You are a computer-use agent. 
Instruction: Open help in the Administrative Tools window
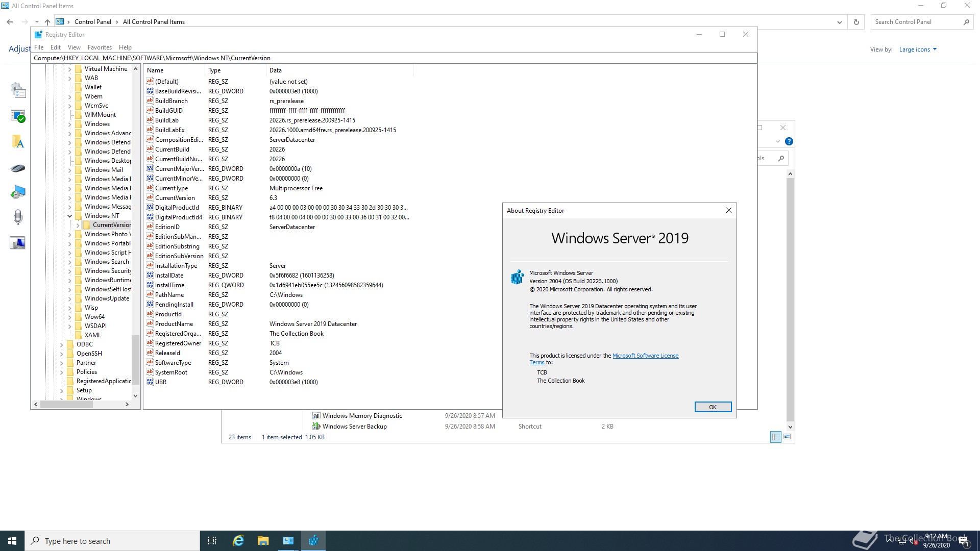click(789, 141)
